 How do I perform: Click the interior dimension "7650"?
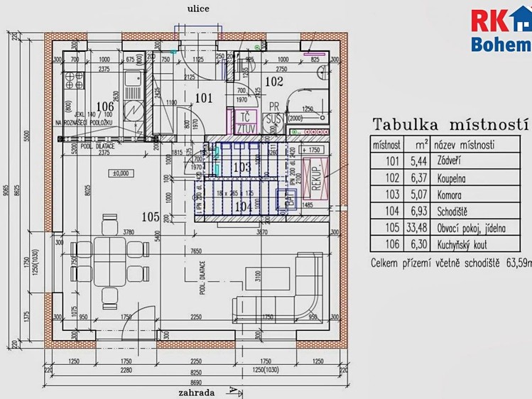click(196, 251)
